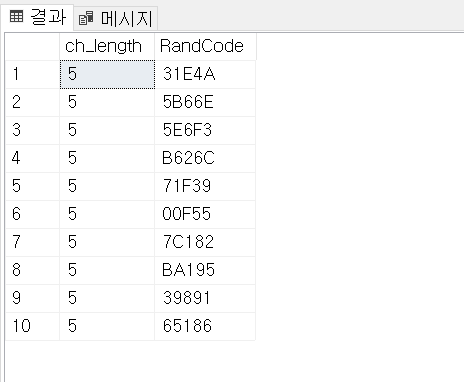This screenshot has height=382, width=464.
Task: Select the row header numbered 5
Action: pos(32,186)
